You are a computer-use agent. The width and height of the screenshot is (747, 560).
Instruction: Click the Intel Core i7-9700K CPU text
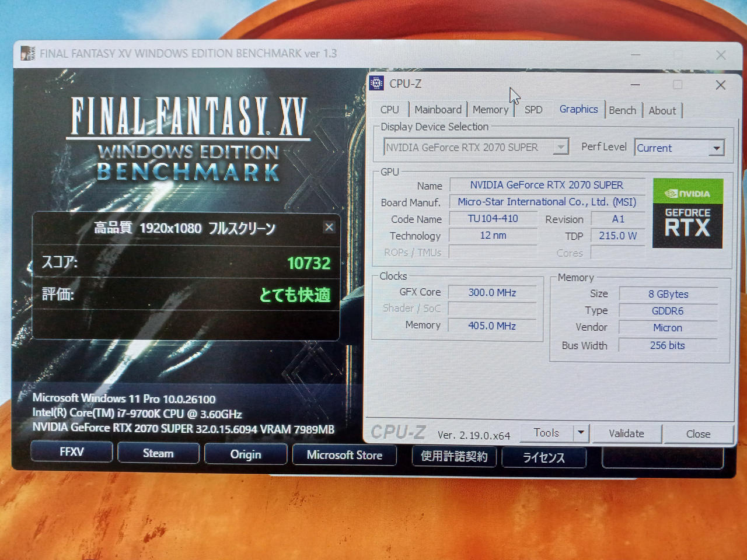tap(137, 414)
